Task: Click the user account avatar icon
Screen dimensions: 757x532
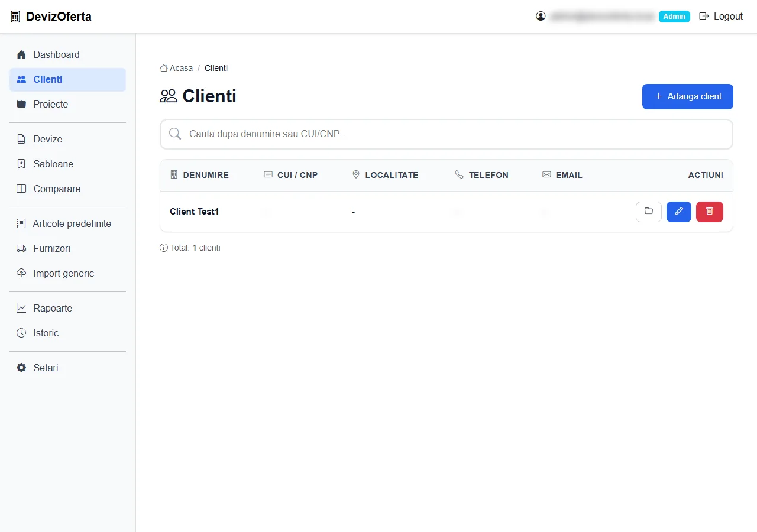Action: pyautogui.click(x=541, y=17)
